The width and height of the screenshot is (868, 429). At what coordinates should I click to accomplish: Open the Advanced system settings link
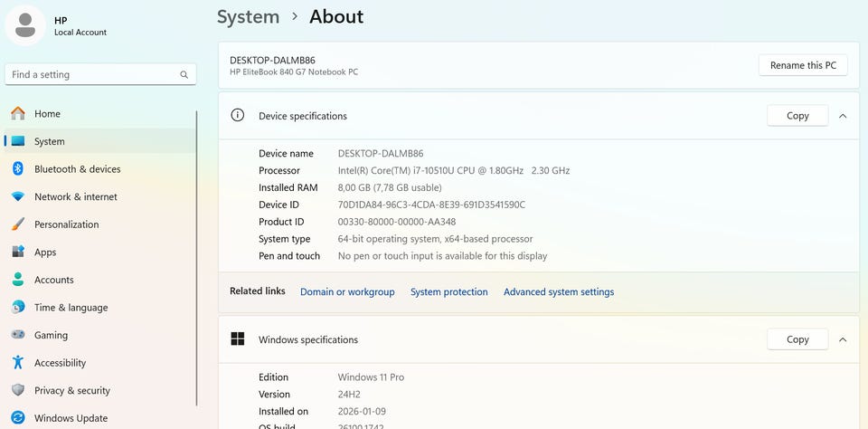[558, 291]
